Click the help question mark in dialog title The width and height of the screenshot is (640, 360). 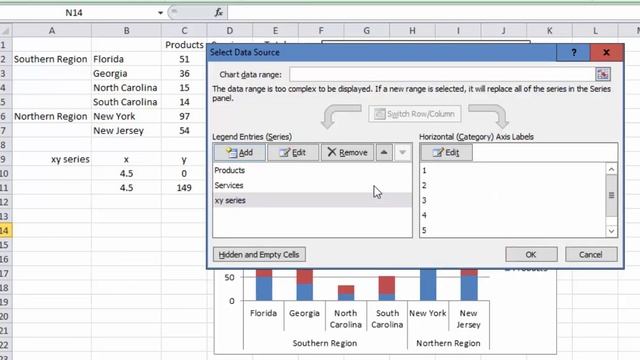(573, 52)
